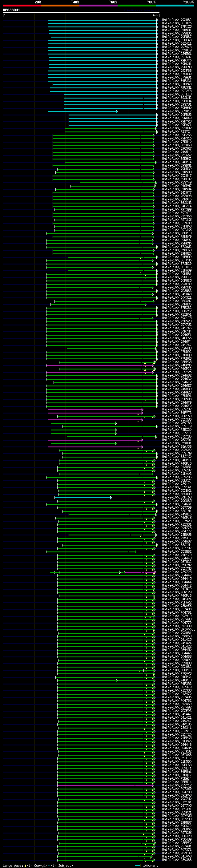Select UniRef100_A8HPG5 label
This screenshot has width=197, height=868.
pyautogui.click(x=176, y=362)
